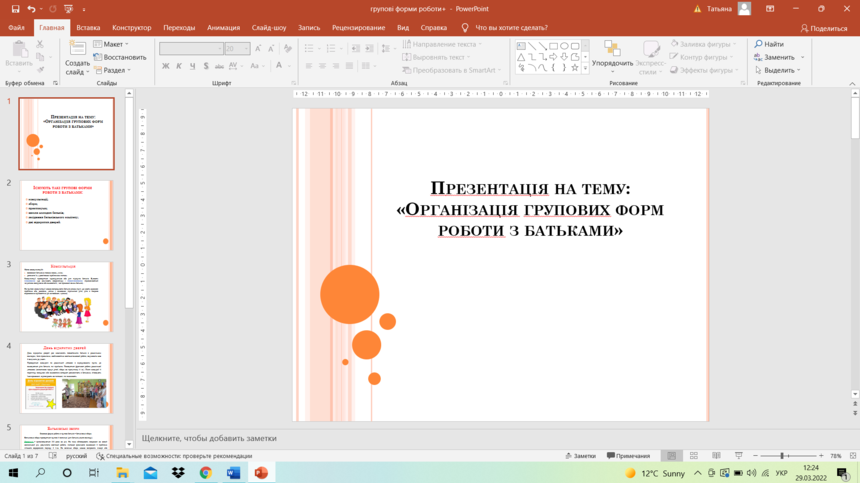860x483 pixels.
Task: Select the oval shape in gallery
Action: point(564,46)
